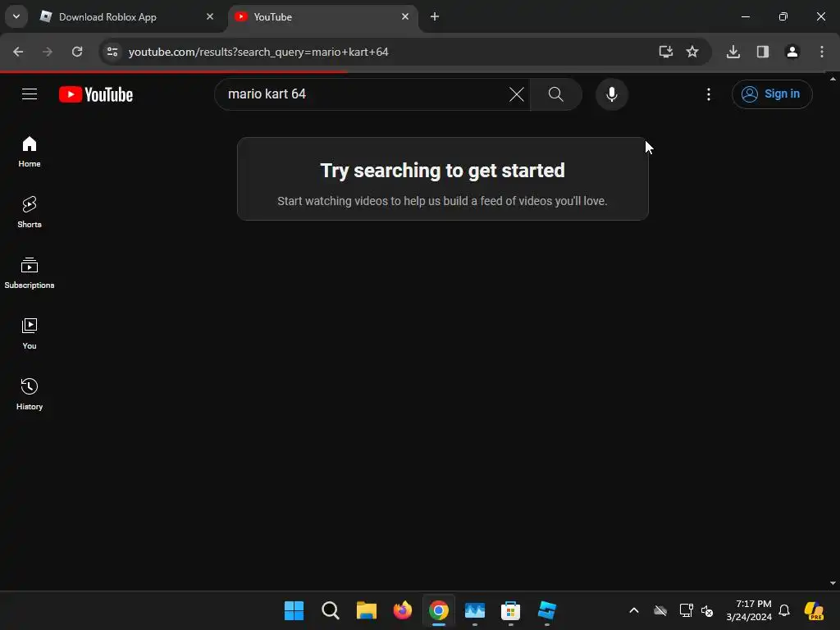Open notifications bell in tray
The width and height of the screenshot is (840, 630).
pos(784,610)
